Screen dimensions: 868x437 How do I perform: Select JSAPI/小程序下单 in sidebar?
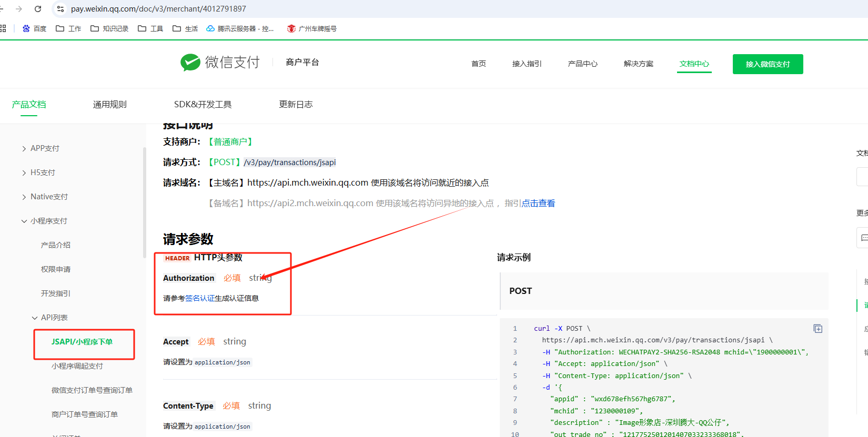click(x=82, y=342)
